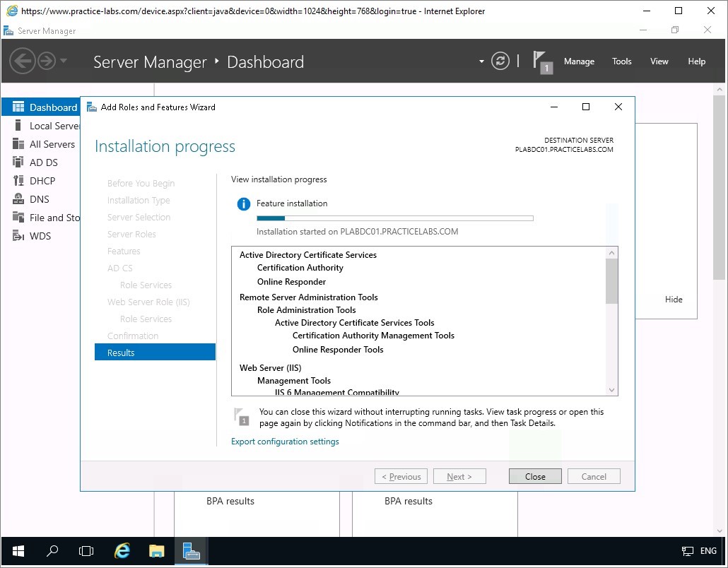Click the installation list scroll up arrow

click(x=611, y=253)
